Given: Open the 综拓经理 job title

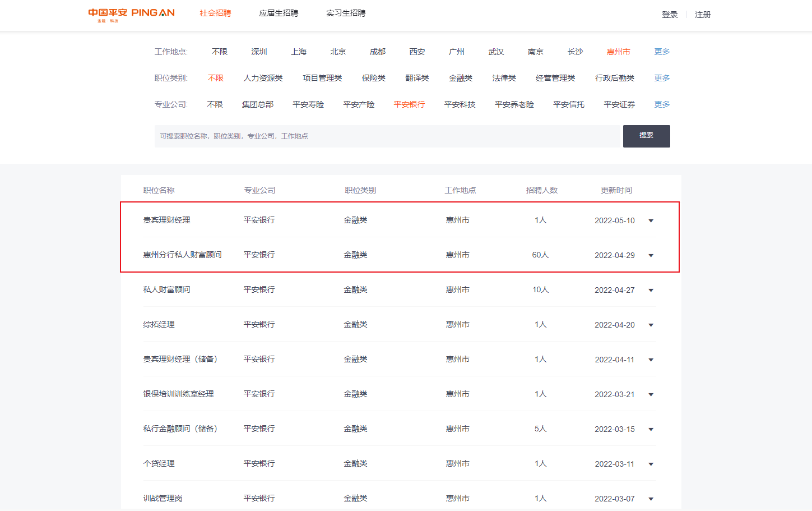Looking at the screenshot, I should pyautogui.click(x=159, y=324).
